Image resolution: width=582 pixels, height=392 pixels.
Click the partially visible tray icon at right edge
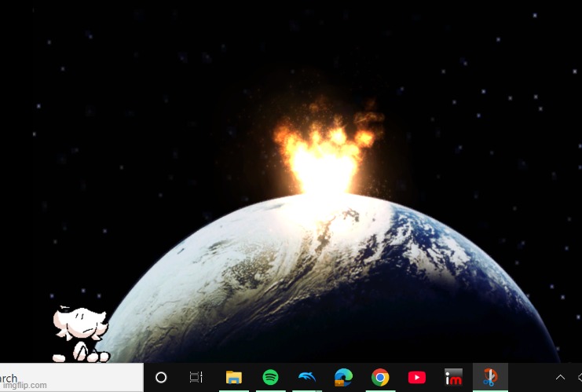[578, 378]
